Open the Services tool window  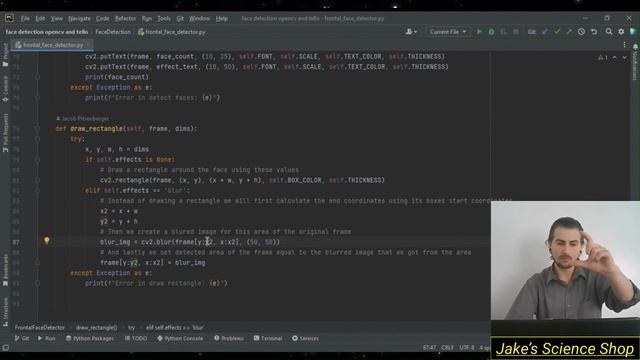(305, 338)
